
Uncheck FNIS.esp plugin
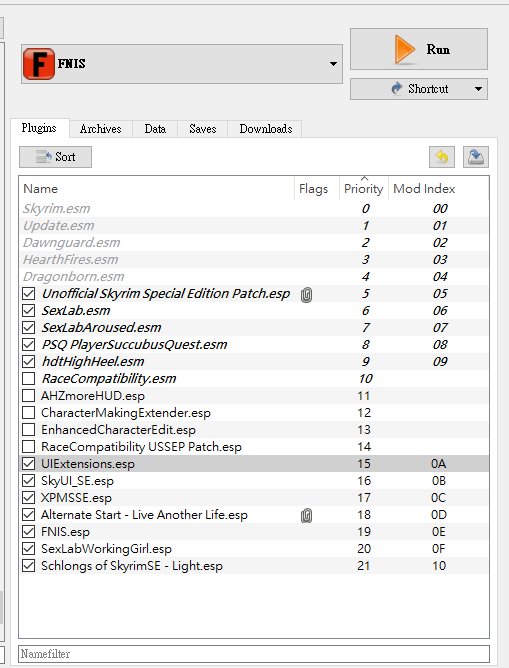click(x=29, y=532)
